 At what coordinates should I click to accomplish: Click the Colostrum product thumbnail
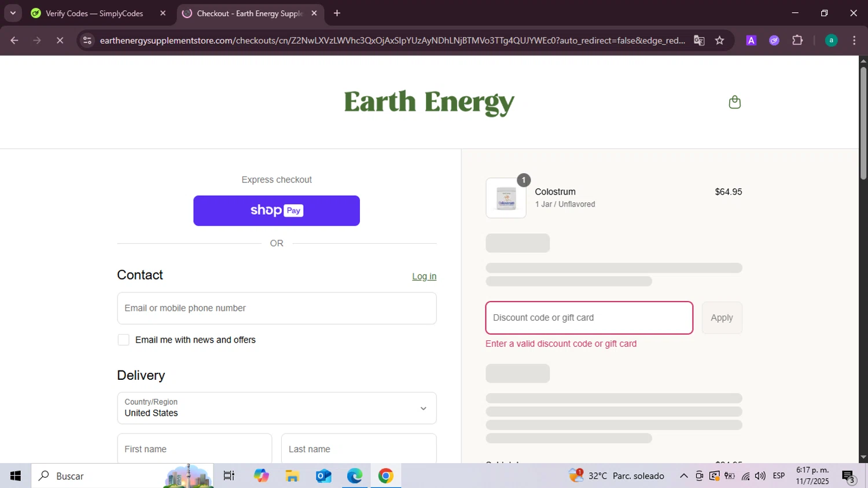[x=506, y=198]
